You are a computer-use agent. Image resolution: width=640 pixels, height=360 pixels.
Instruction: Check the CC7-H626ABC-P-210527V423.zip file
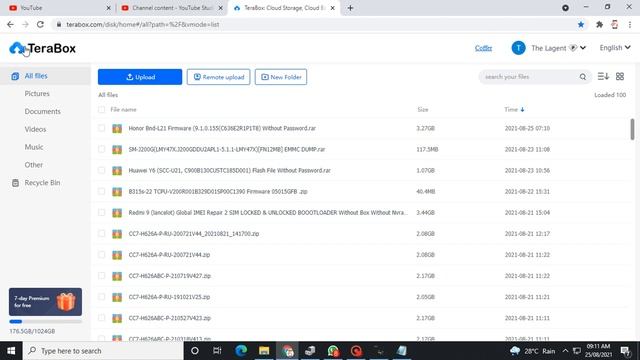tap(101, 318)
